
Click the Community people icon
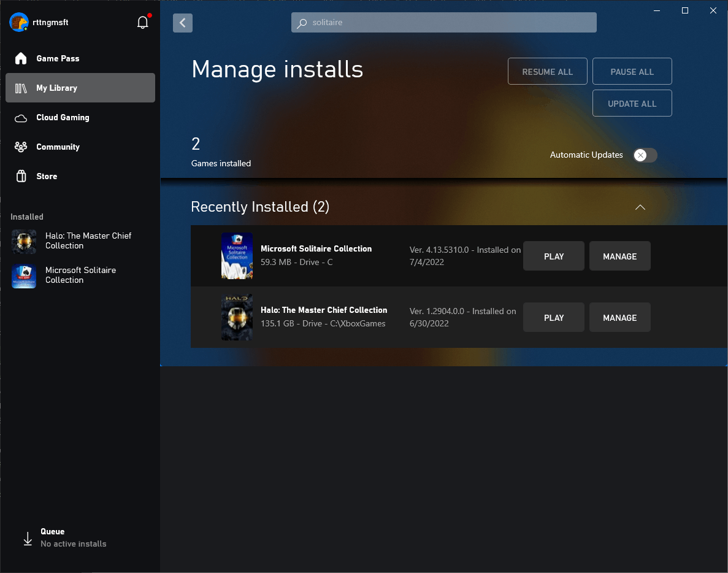(x=21, y=147)
